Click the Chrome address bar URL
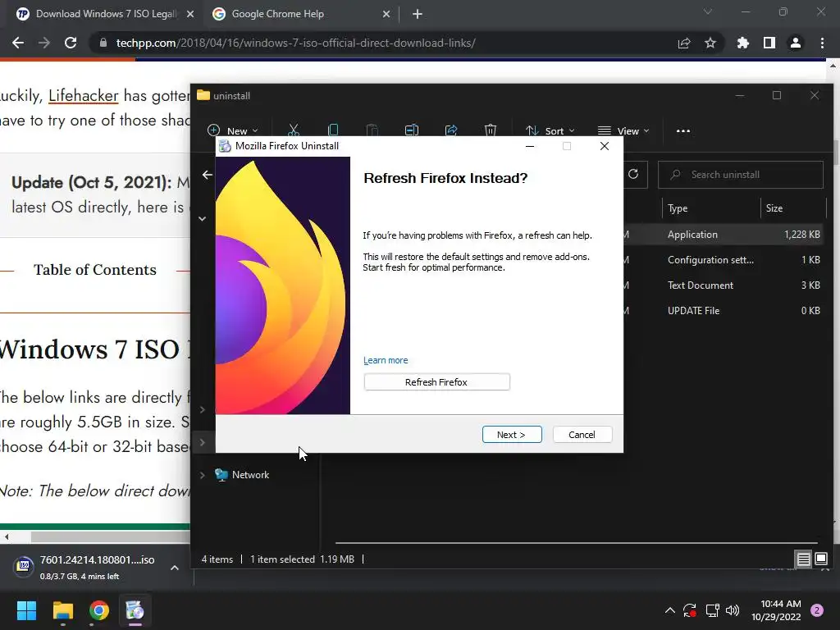Viewport: 840px width, 630px height. pyautogui.click(x=295, y=43)
